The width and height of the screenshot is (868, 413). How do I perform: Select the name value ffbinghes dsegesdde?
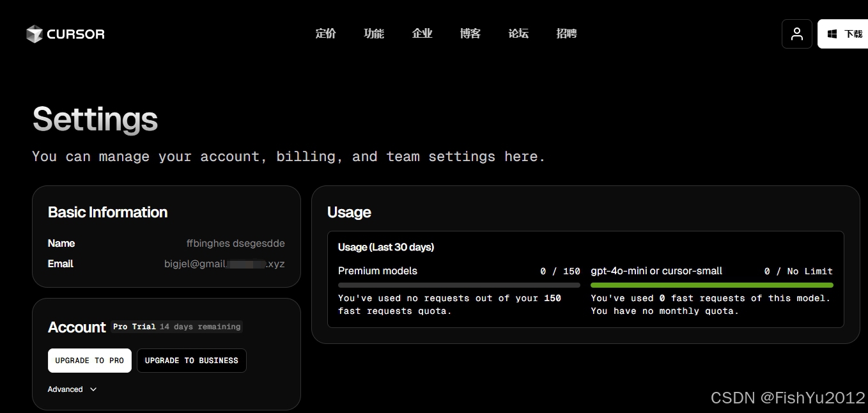(x=236, y=244)
